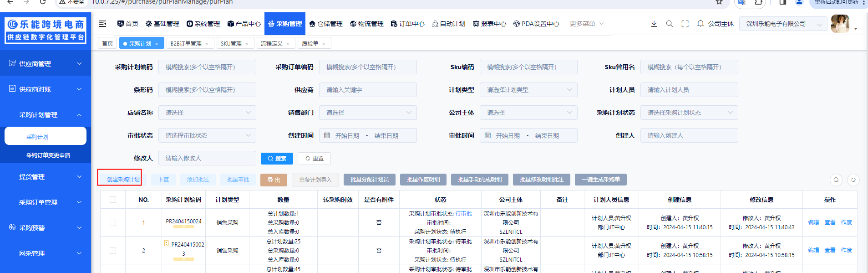Expand the 采购订单管理 sidebar group
Image resolution: width=868 pixels, height=273 pixels.
(46, 202)
